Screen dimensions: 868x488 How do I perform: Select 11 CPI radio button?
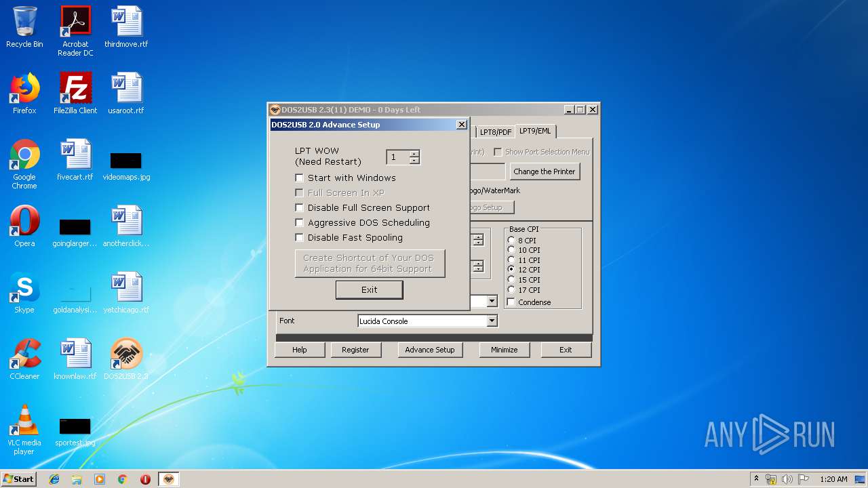tap(511, 260)
